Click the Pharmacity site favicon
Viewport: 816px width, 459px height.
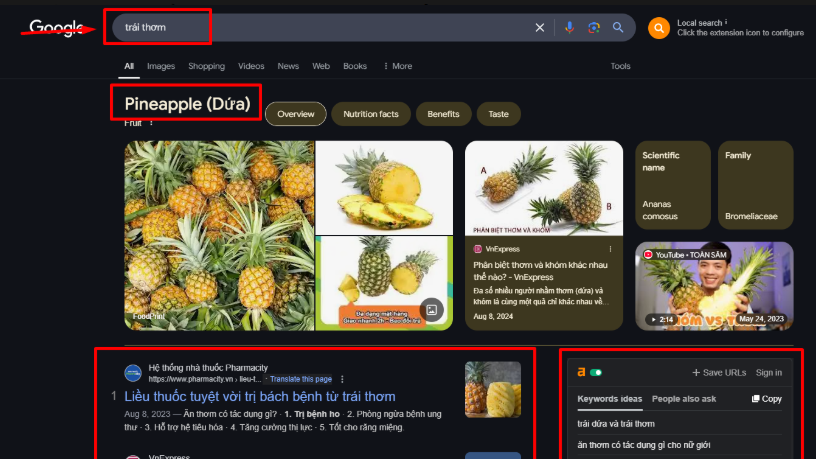(133, 373)
